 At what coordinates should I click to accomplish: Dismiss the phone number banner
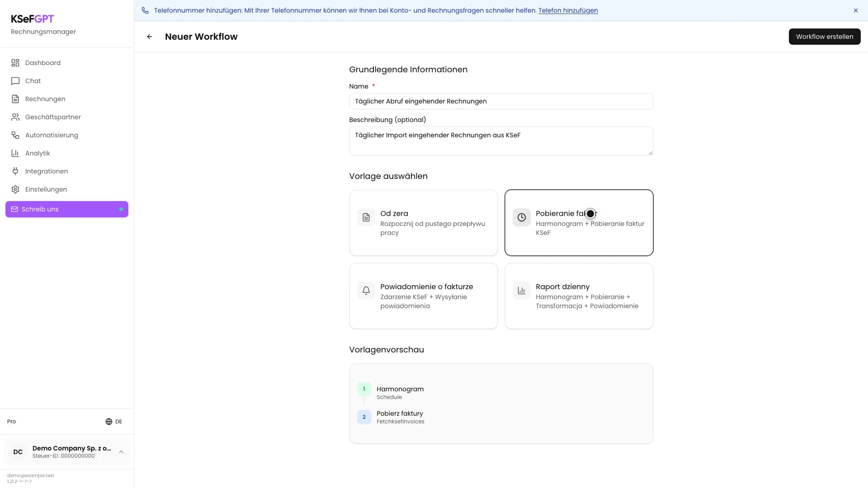(856, 10)
